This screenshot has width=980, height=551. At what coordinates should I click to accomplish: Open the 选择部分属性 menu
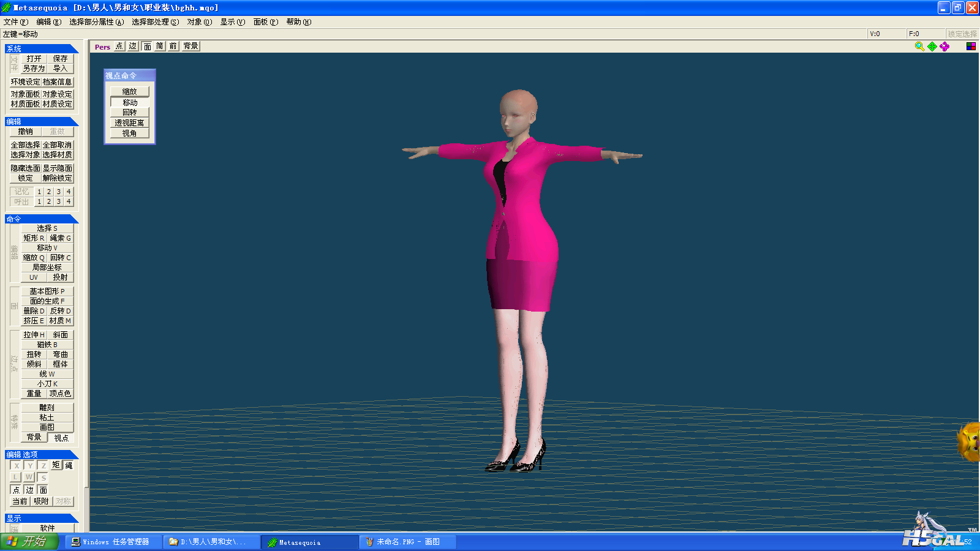[96, 22]
